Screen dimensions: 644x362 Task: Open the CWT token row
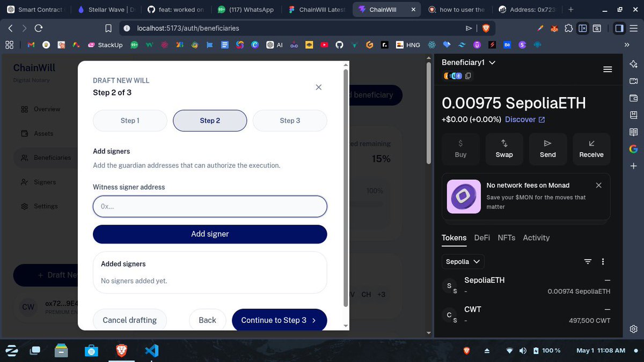(x=526, y=315)
